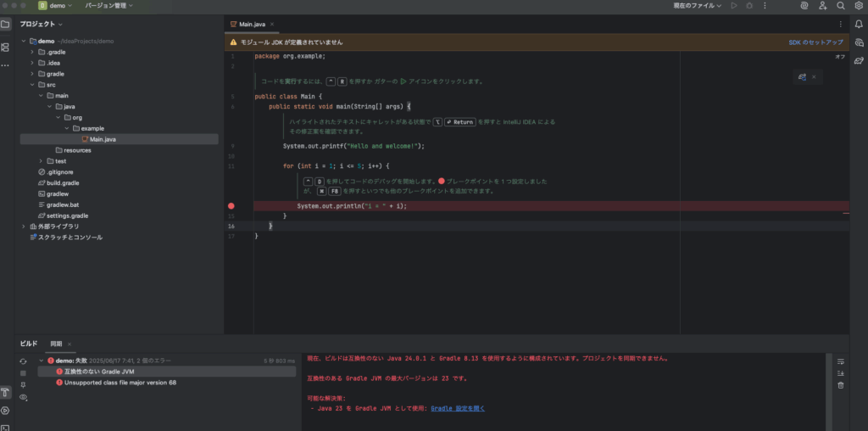Open more run actions next to Debug icon
This screenshot has width=868, height=431.
[x=765, y=6]
